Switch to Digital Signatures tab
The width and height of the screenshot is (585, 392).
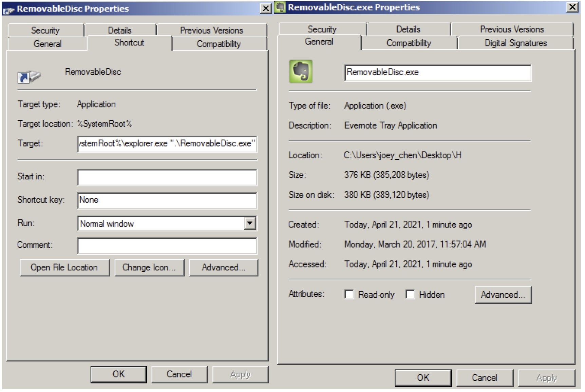(515, 43)
